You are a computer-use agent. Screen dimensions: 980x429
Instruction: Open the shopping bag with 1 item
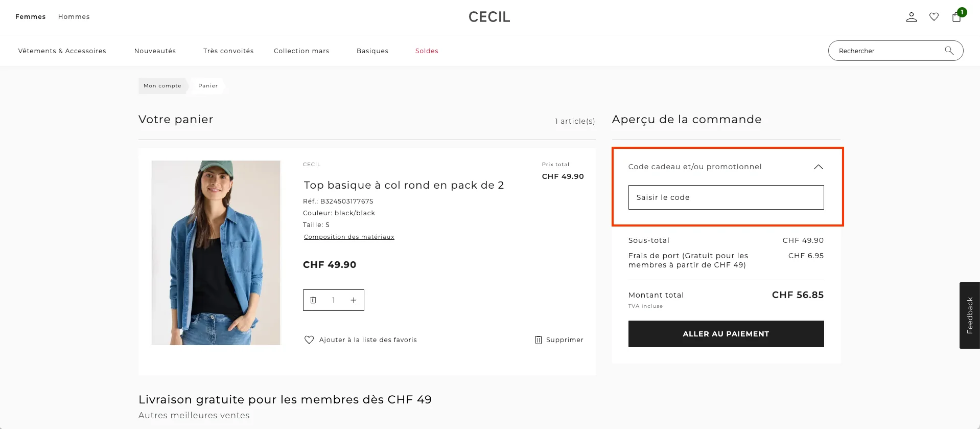(x=956, y=18)
